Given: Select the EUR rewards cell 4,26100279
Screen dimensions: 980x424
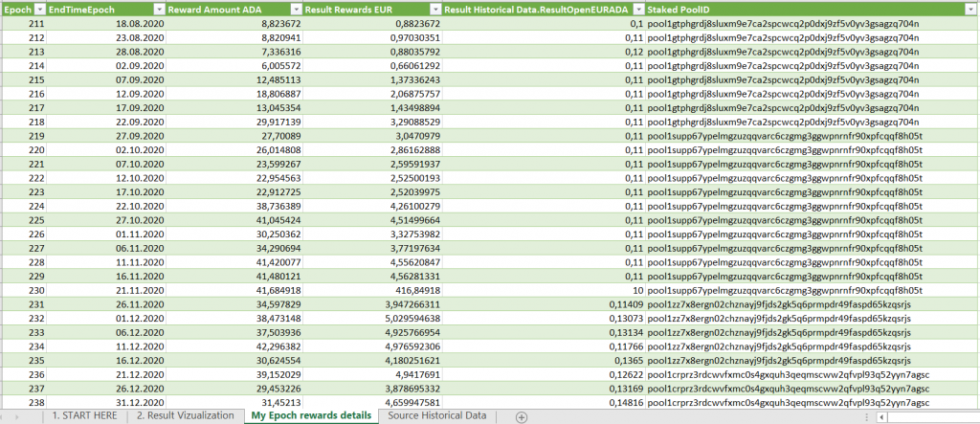Looking at the screenshot, I should (372, 206).
